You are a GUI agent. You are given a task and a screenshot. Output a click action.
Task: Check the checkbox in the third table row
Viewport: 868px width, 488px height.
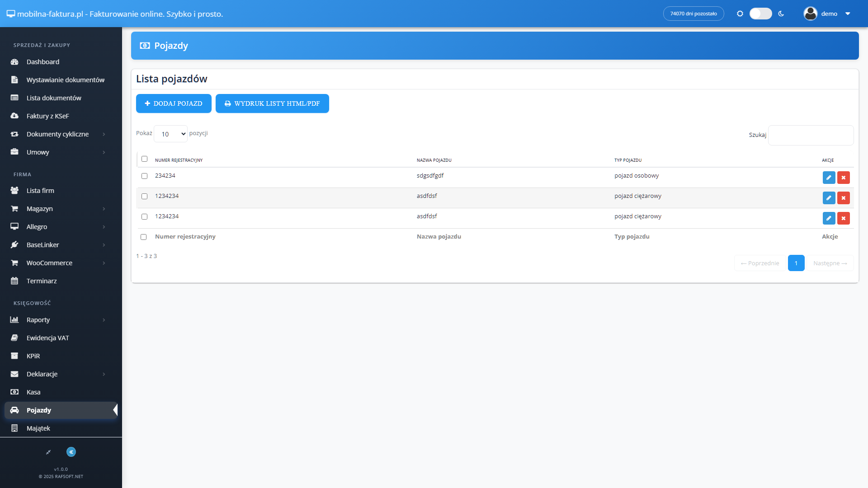pos(144,217)
